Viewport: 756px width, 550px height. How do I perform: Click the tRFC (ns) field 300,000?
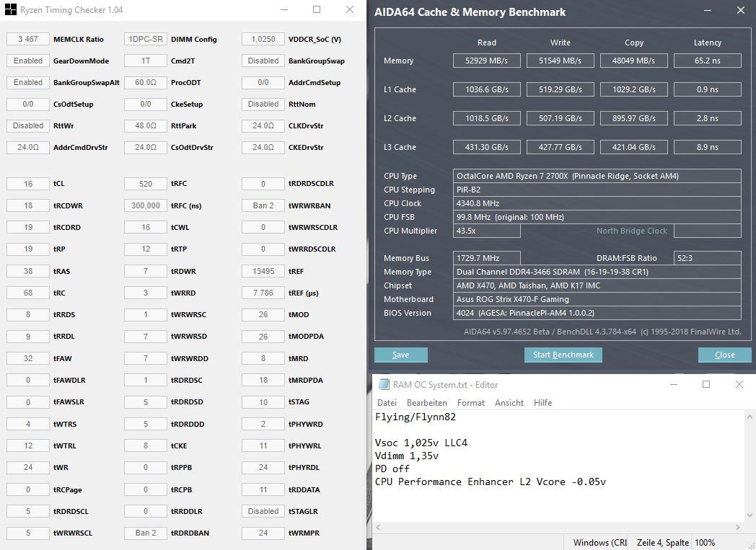(x=146, y=205)
